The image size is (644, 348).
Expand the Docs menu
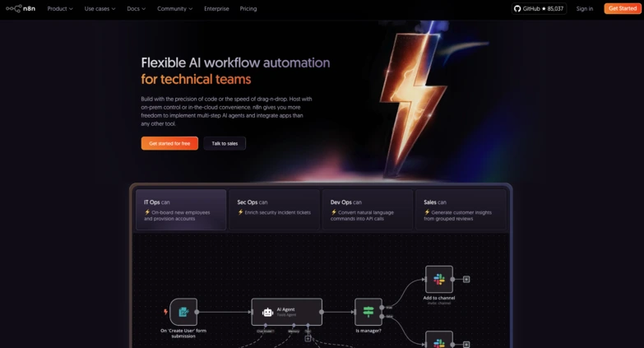pyautogui.click(x=136, y=8)
